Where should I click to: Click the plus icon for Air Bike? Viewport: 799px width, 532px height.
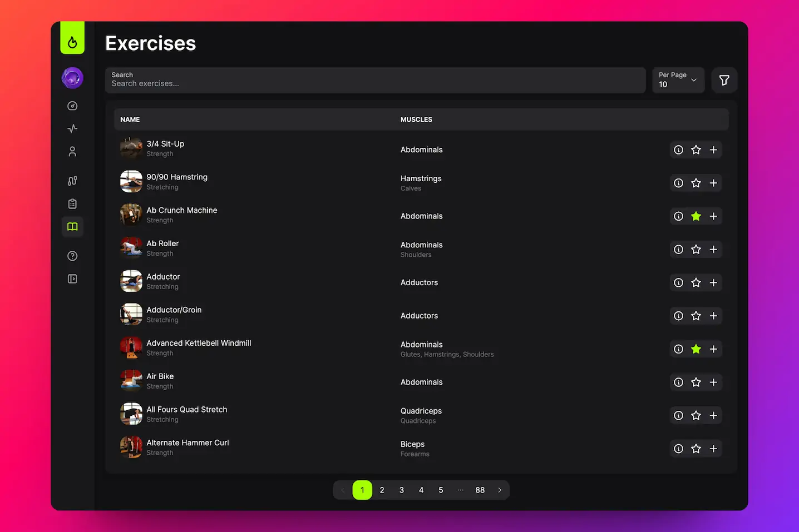coord(713,382)
